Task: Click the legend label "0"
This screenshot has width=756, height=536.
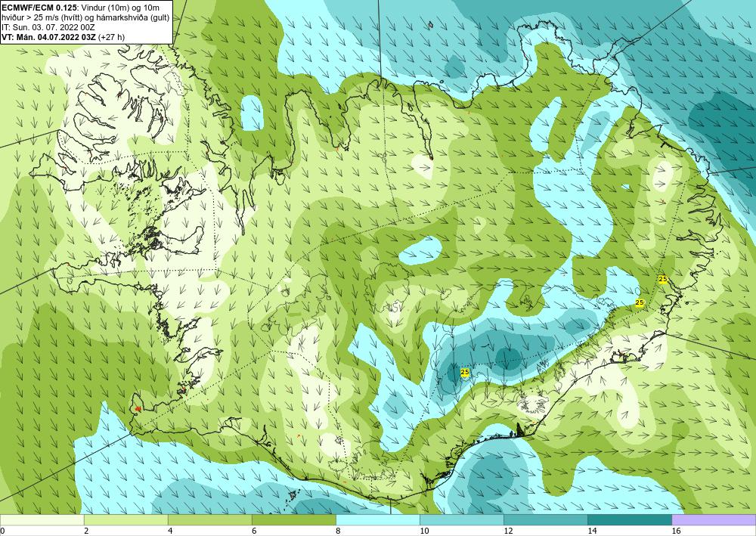Action: click(x=2, y=531)
